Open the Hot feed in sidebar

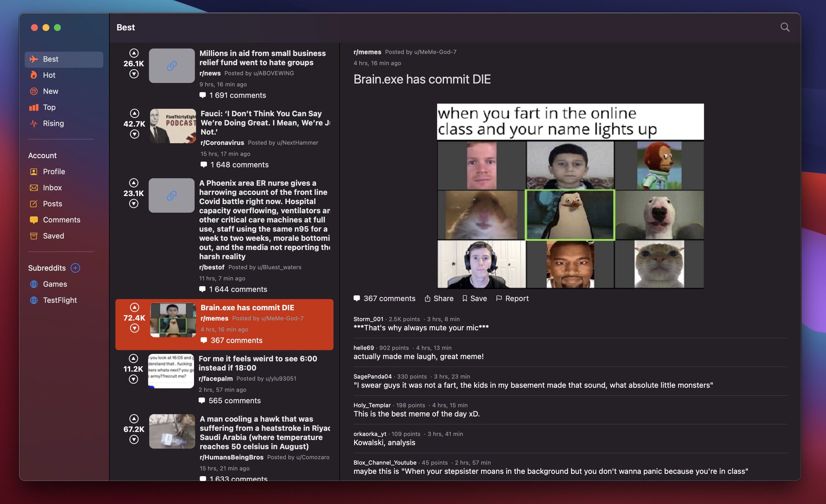49,75
